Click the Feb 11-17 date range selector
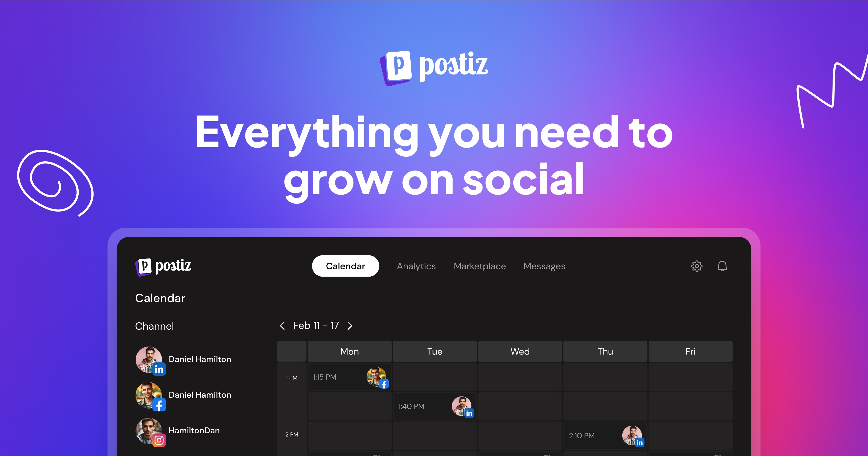 pyautogui.click(x=316, y=326)
